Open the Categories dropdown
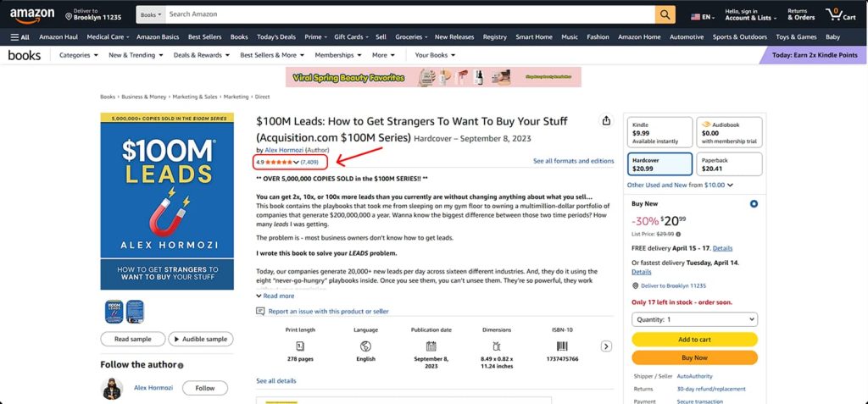This screenshot has height=404, width=868. pyautogui.click(x=79, y=55)
